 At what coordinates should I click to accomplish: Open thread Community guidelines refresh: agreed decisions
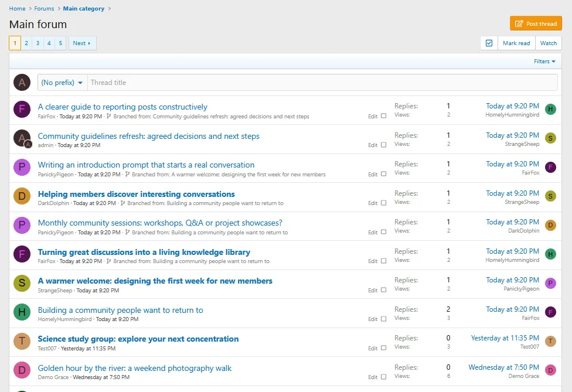click(x=148, y=136)
